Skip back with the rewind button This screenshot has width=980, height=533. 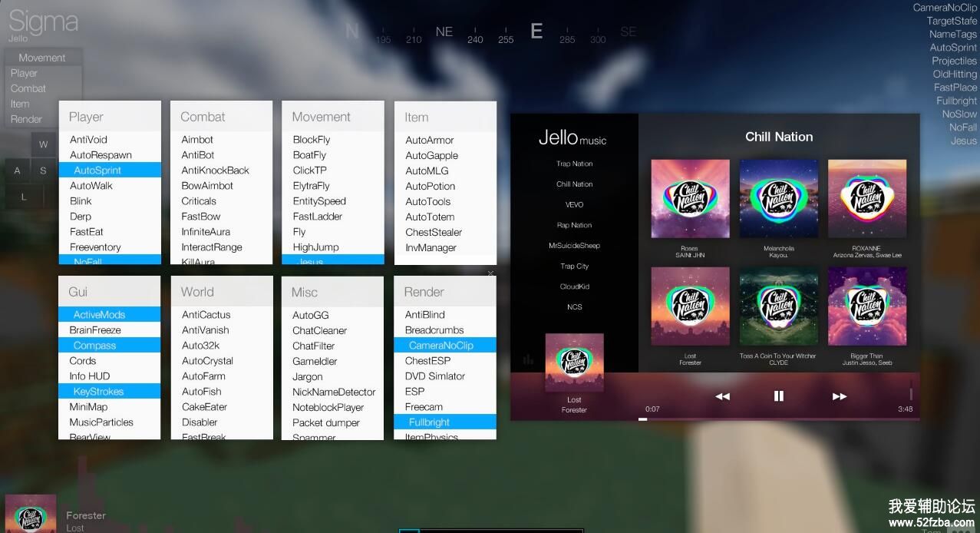pos(722,396)
